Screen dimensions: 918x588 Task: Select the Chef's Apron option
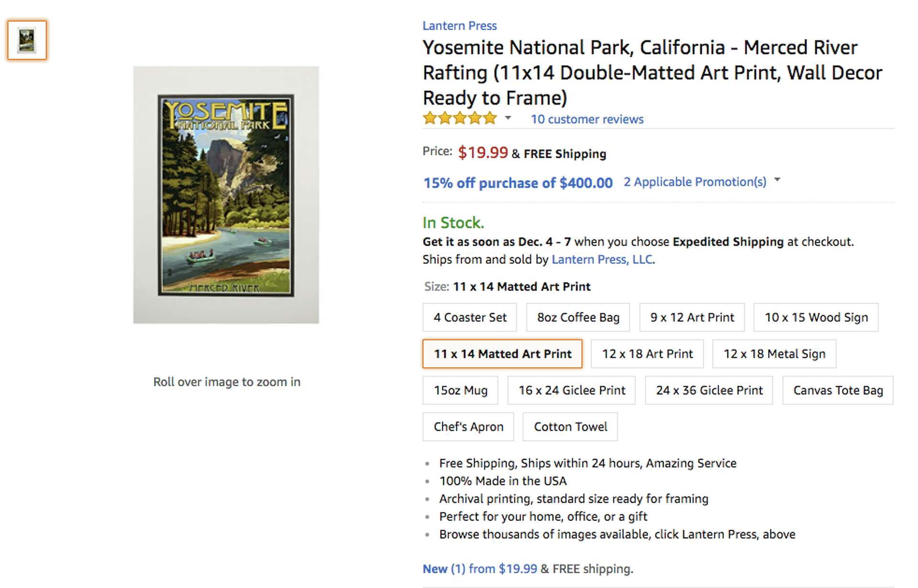coord(468,426)
